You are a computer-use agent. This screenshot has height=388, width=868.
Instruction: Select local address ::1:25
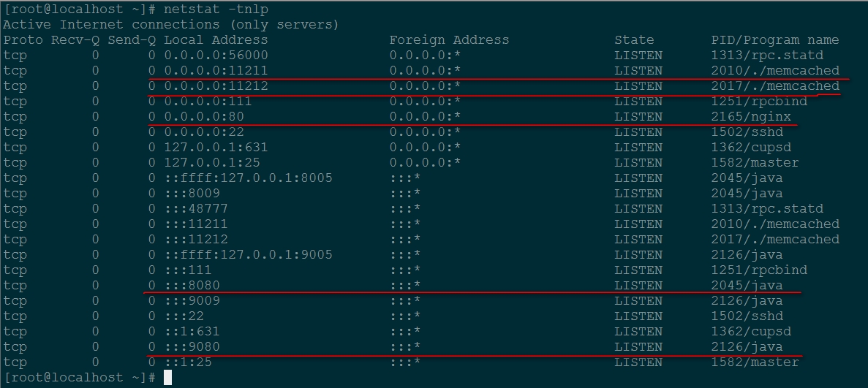[x=188, y=362]
